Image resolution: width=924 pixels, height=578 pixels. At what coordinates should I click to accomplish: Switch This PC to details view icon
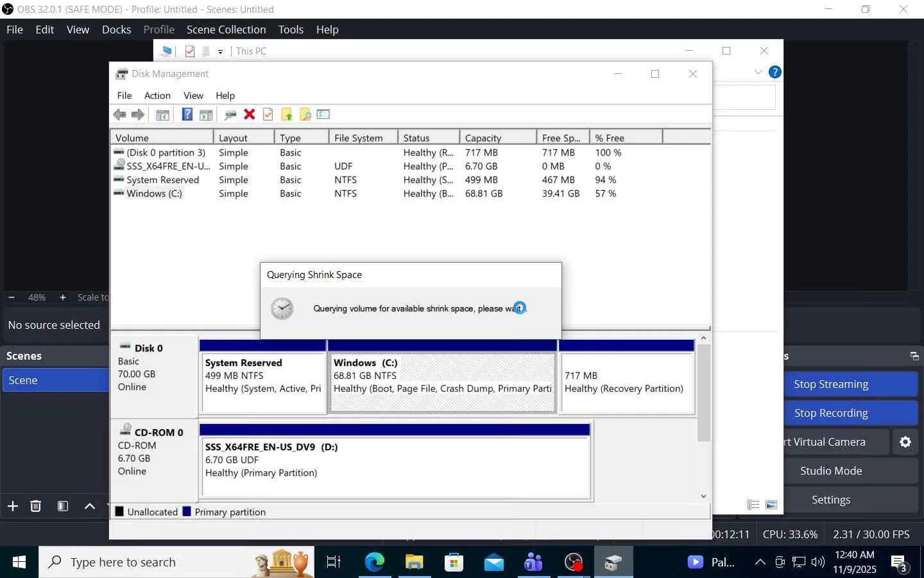coord(754,505)
